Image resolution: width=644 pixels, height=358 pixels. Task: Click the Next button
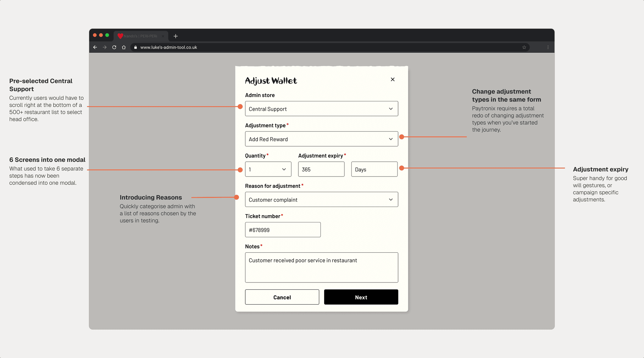361,297
